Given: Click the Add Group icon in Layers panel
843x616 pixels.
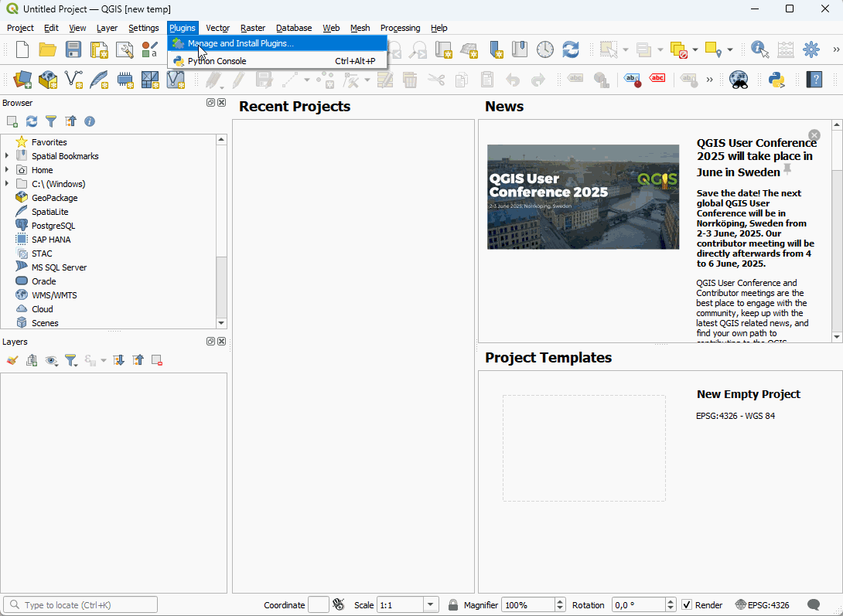Looking at the screenshot, I should click(x=32, y=360).
